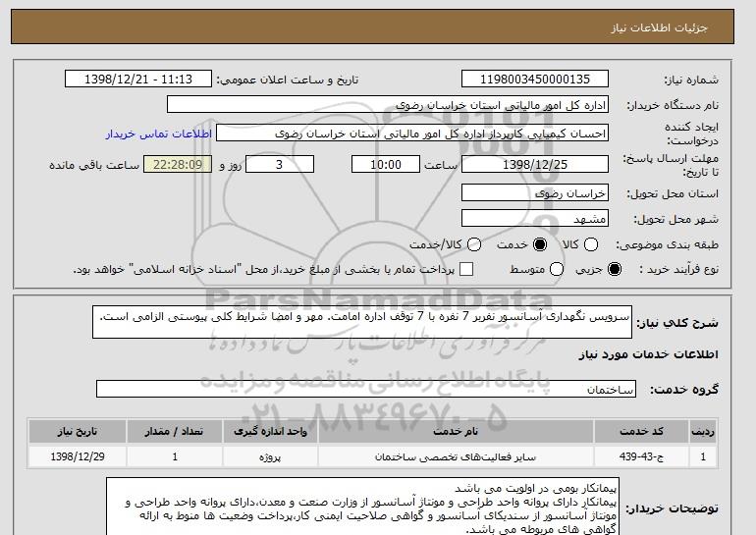Viewport: 756px width, 535px height.
Task: Click the اطلاعات خدمات مورد نیاز heading
Action: click(648, 354)
